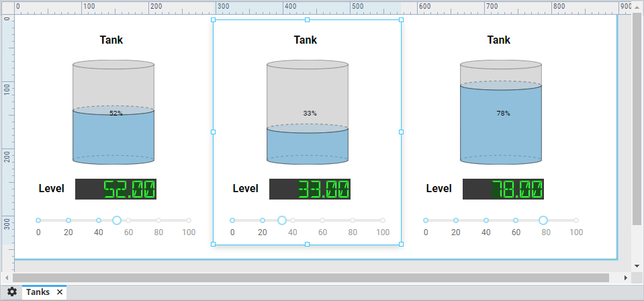Set first tank slider to mark 60
This screenshot has width=644, height=301.
click(128, 220)
